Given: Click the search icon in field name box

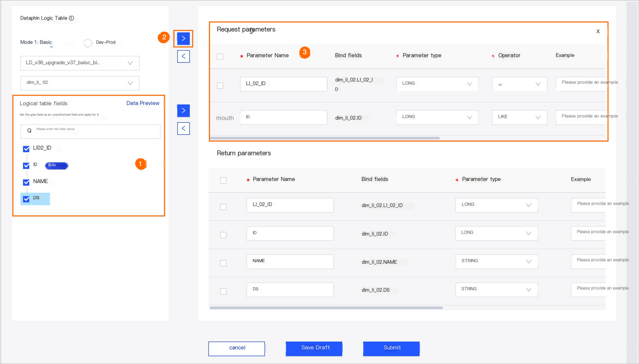Looking at the screenshot, I should (x=29, y=131).
